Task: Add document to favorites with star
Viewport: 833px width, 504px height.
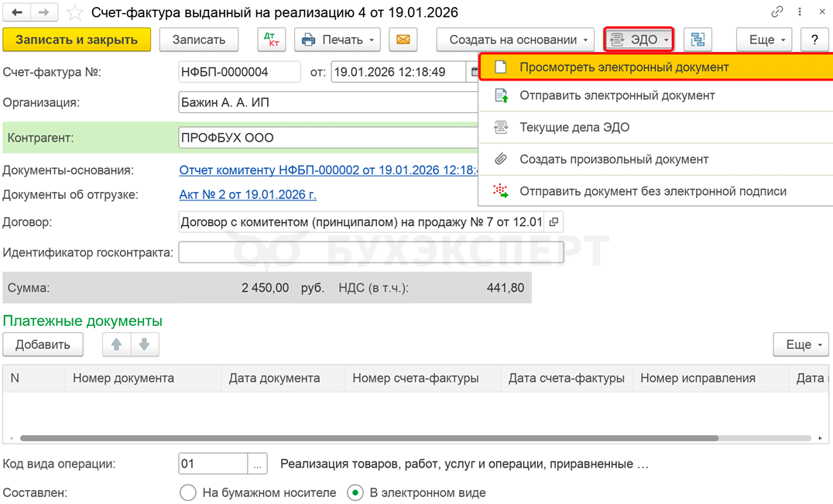Action: coord(75,12)
